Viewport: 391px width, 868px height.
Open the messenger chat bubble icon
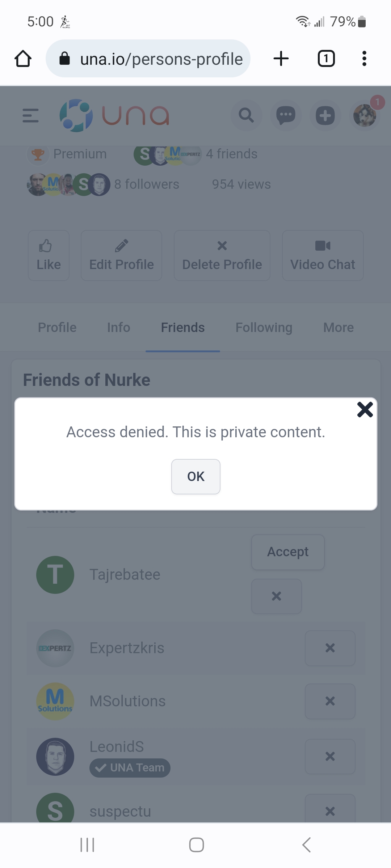286,116
